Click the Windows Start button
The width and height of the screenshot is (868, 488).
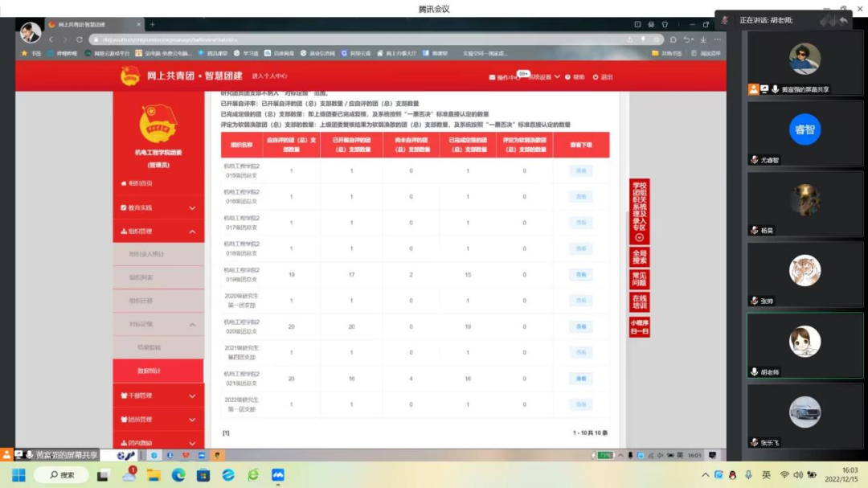(x=18, y=475)
